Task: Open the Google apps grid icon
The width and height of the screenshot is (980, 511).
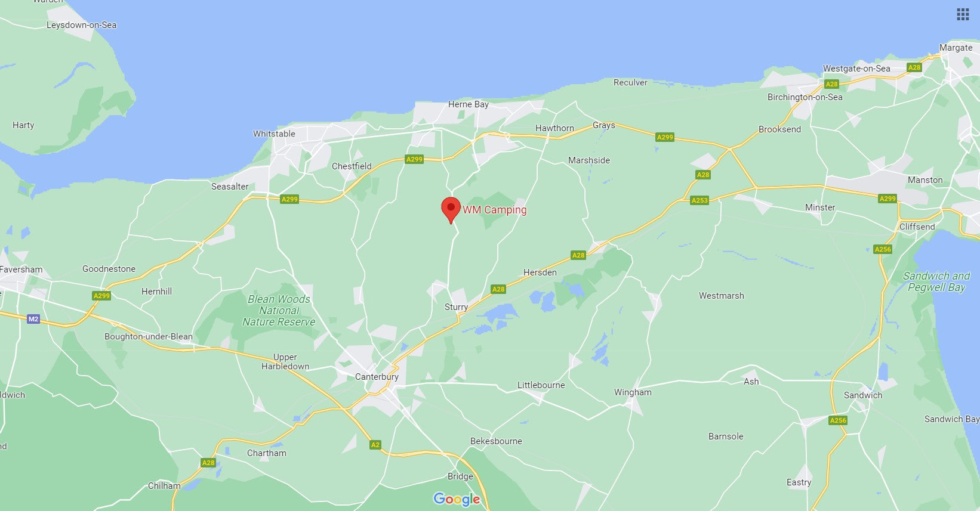Action: pyautogui.click(x=963, y=14)
